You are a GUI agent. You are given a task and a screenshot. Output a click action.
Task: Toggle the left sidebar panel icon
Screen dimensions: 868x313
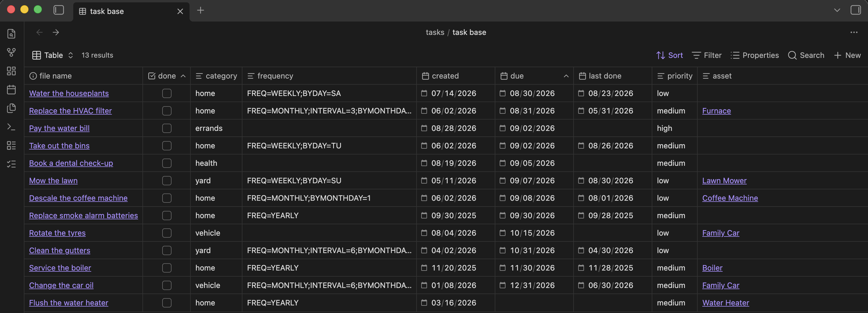tap(59, 10)
